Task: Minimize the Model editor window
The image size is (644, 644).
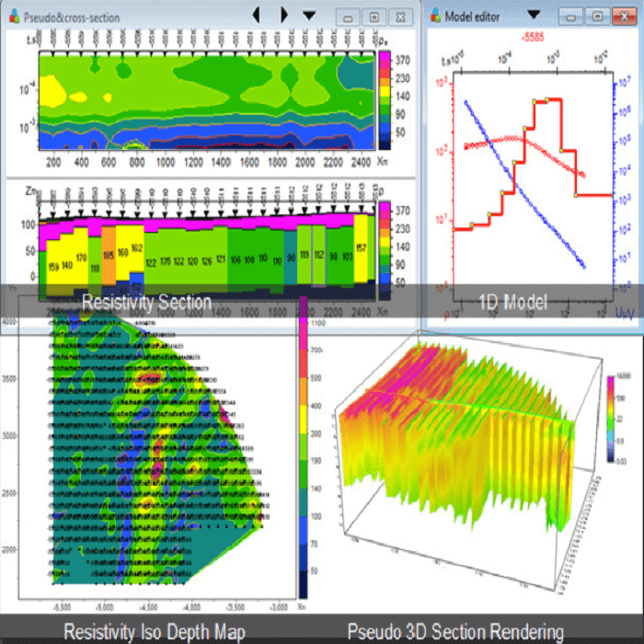Action: tap(571, 16)
